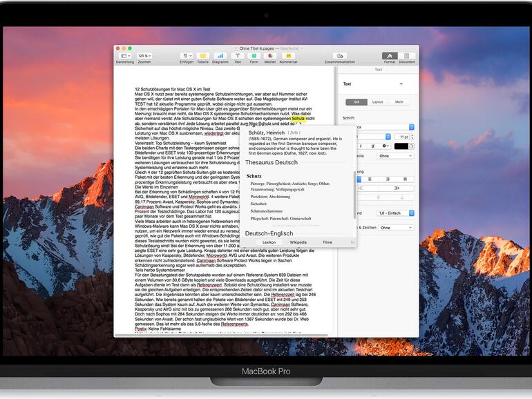This screenshot has width=532, height=399.
Task: Click the Die Werte im Einzelnen line
Action: pos(156,187)
